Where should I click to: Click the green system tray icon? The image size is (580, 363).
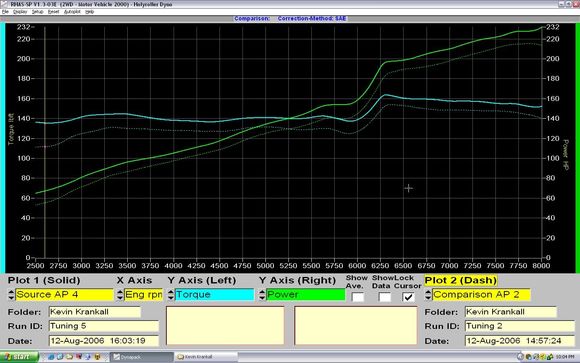550,357
